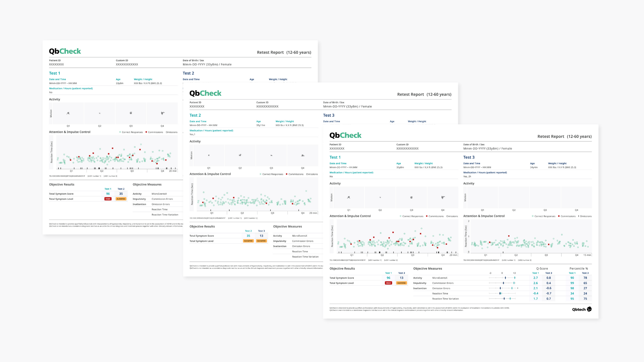Click the Omissions legend marker icon

coord(579,216)
